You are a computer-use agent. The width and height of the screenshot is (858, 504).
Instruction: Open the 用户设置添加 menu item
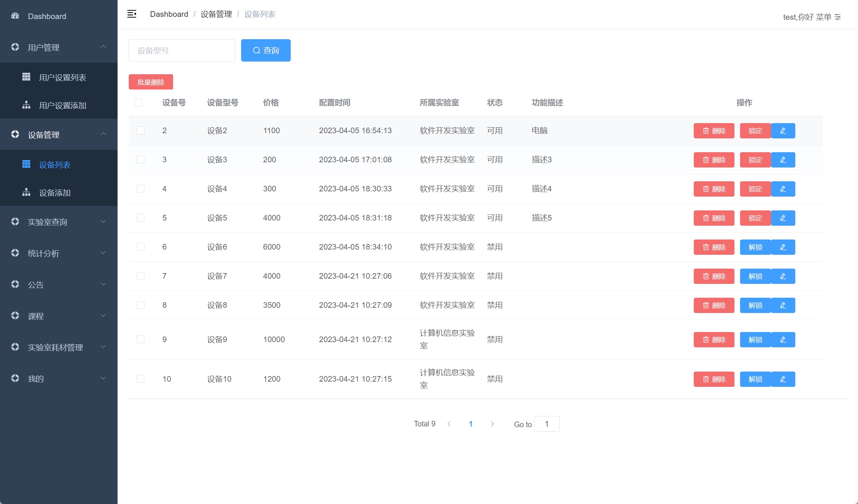pos(63,106)
